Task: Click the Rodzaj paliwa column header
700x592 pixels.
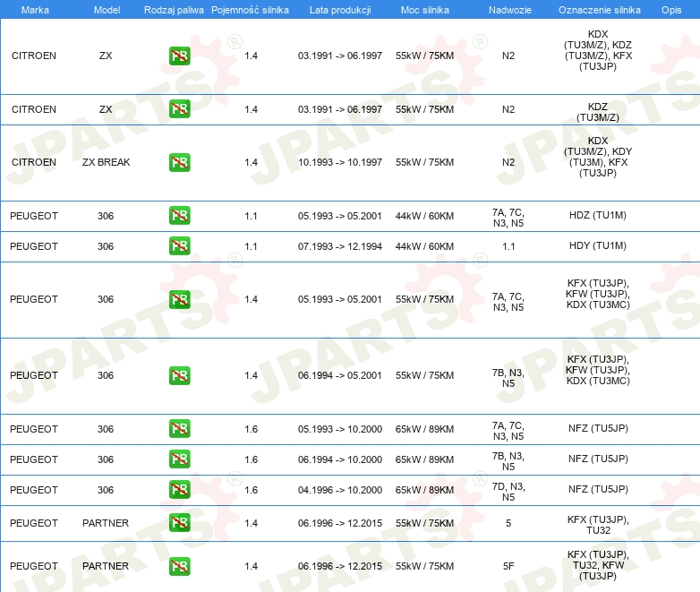Action: pos(174,9)
